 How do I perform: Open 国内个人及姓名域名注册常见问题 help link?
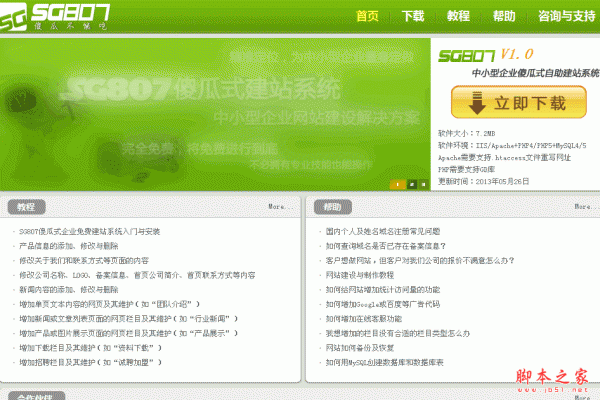point(383,232)
